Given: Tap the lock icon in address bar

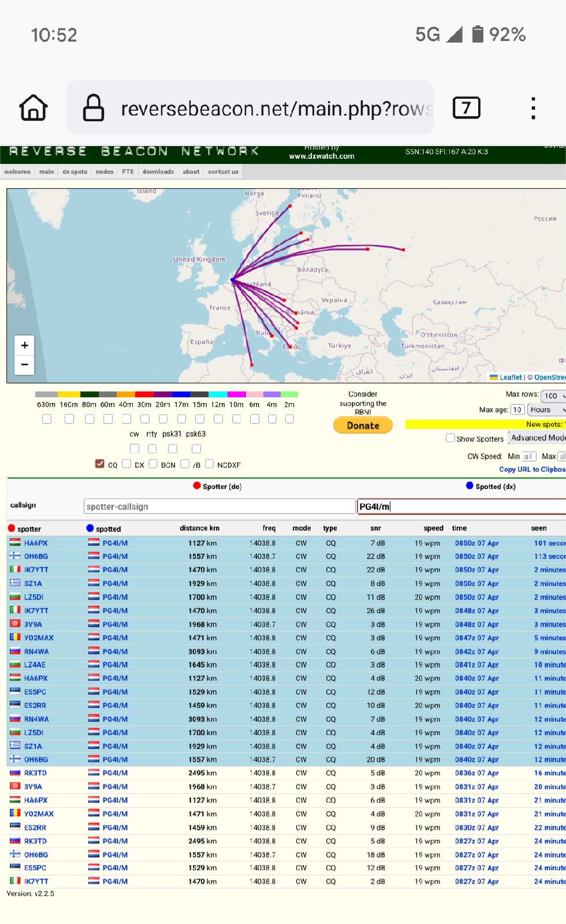Looking at the screenshot, I should coord(94,107).
